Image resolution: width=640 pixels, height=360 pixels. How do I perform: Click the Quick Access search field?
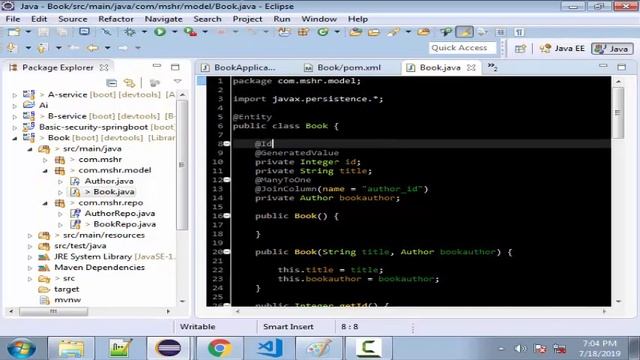coord(462,48)
